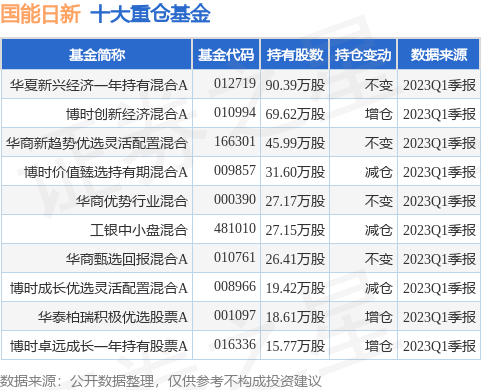Click the 持有股数 column header
481x390 pixels.
pos(295,54)
